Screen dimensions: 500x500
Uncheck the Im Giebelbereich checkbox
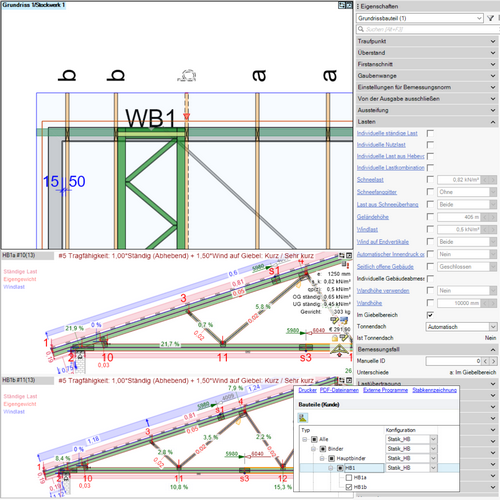coord(430,315)
